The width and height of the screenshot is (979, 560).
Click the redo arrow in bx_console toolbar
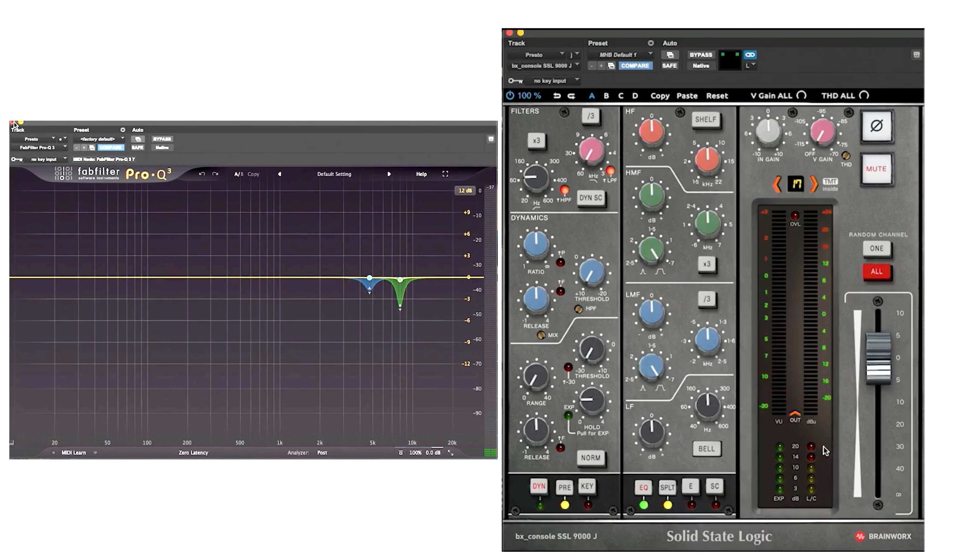[x=571, y=96]
